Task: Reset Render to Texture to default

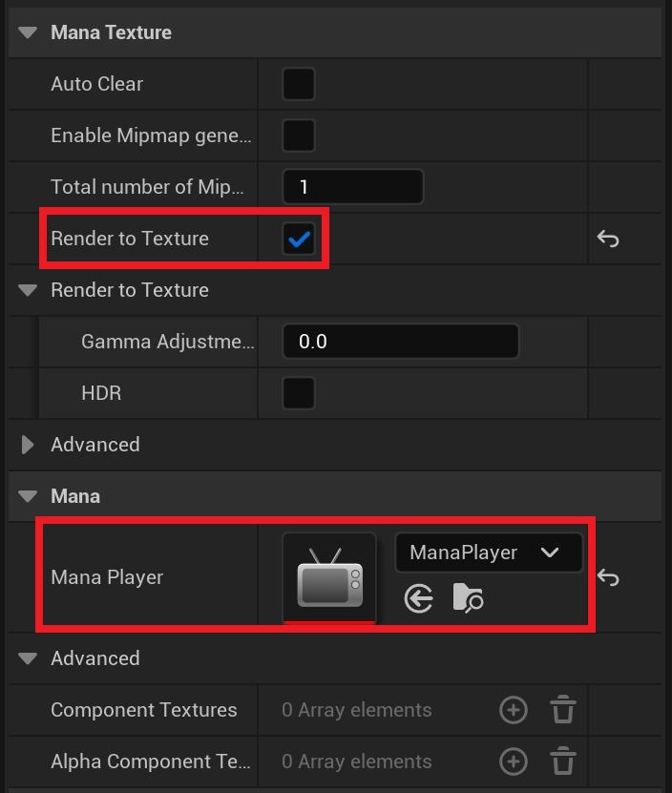Action: (x=608, y=239)
